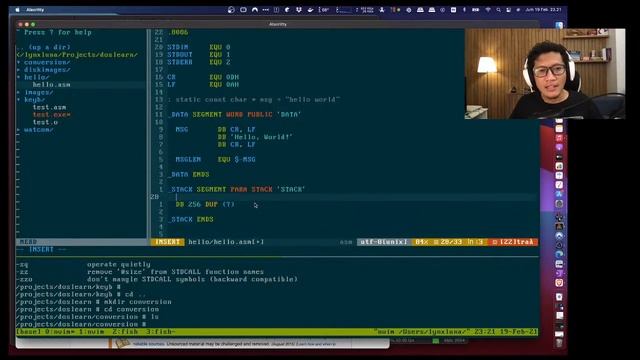Open the Wi-Fi status menu
Viewport: 640px width, 360px height.
(x=488, y=10)
